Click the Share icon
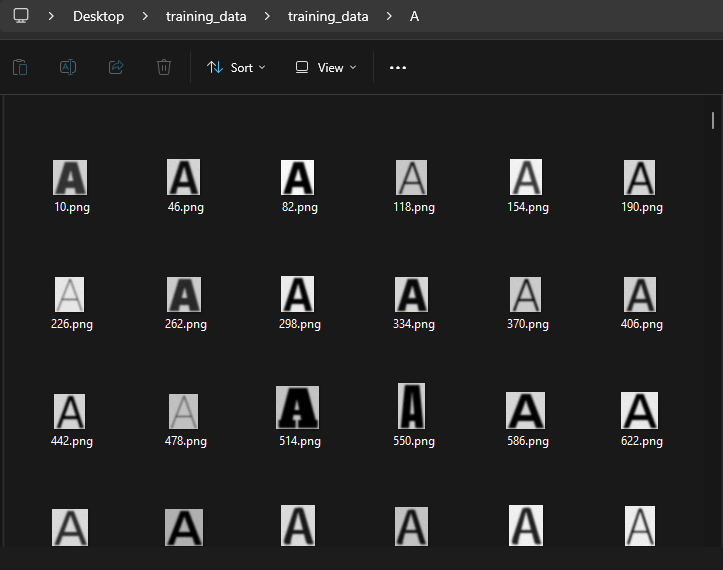The image size is (723, 570). (116, 67)
